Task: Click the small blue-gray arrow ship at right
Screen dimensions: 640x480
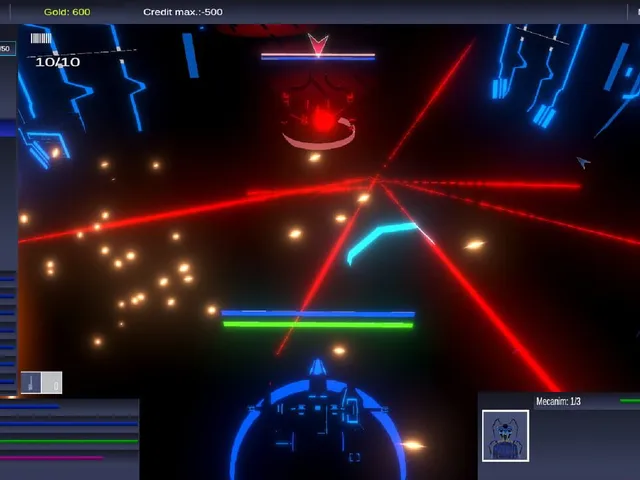Action: (x=584, y=162)
